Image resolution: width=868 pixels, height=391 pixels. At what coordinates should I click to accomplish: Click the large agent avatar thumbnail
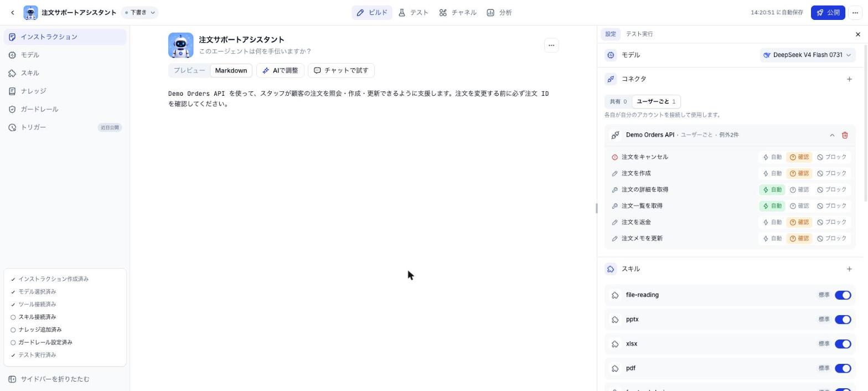[181, 45]
